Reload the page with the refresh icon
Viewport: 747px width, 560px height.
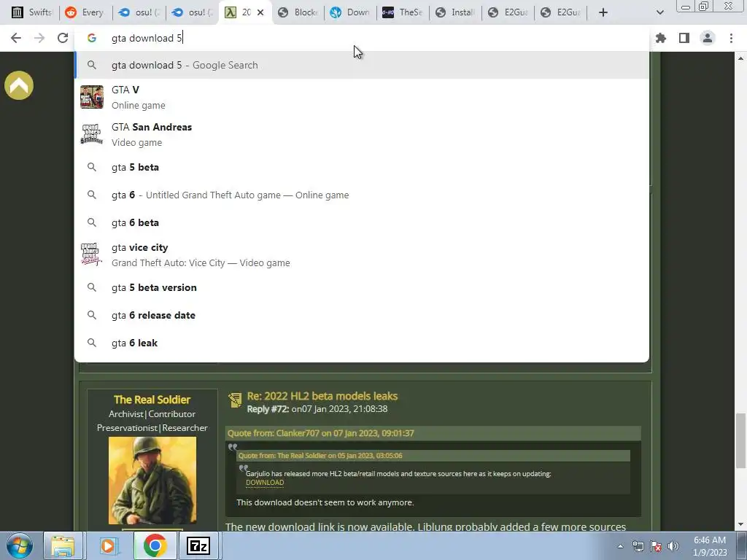[x=63, y=38]
